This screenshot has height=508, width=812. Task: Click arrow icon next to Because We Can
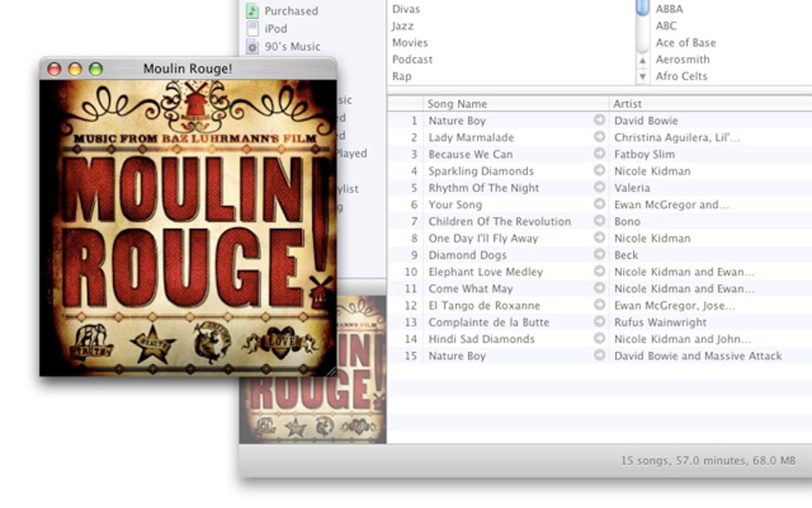tap(599, 154)
